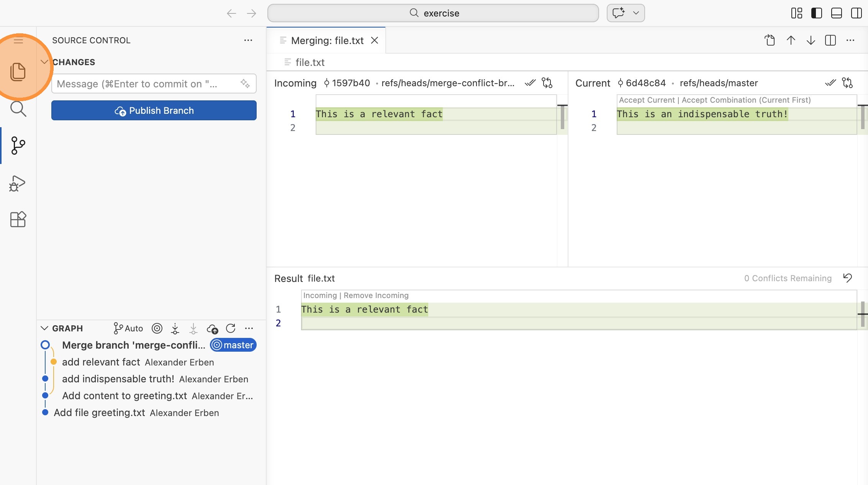Reset the merge result with the undo arrow

[x=847, y=278]
